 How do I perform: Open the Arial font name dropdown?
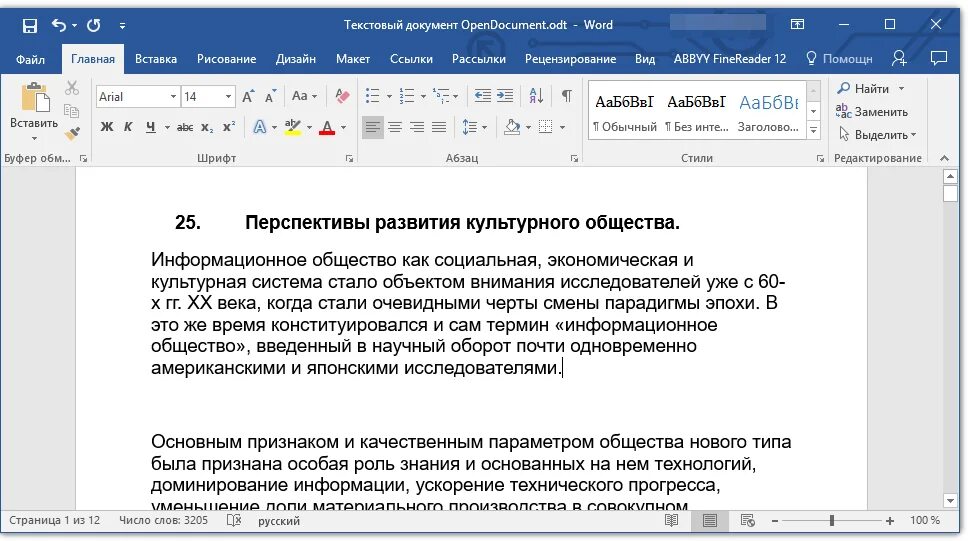click(173, 97)
